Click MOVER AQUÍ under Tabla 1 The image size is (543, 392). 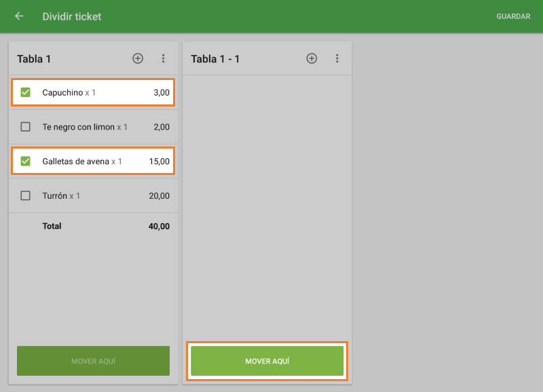pyautogui.click(x=93, y=361)
